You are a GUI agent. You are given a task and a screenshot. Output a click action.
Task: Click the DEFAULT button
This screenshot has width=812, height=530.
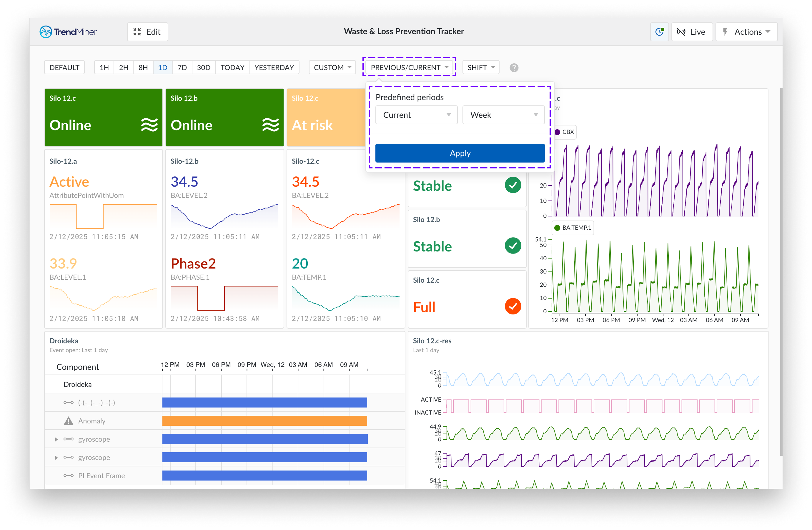pyautogui.click(x=64, y=67)
